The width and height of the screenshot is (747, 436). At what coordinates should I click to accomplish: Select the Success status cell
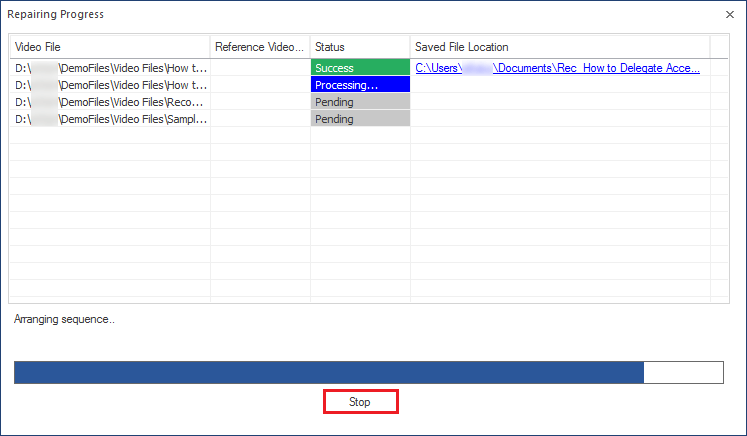(x=360, y=68)
